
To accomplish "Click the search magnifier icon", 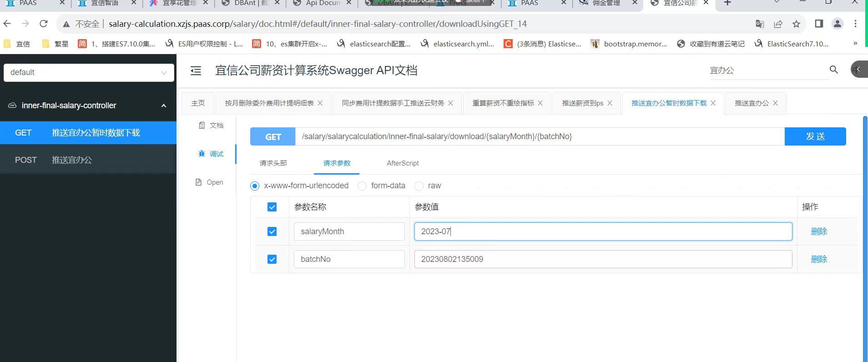I will click(833, 70).
